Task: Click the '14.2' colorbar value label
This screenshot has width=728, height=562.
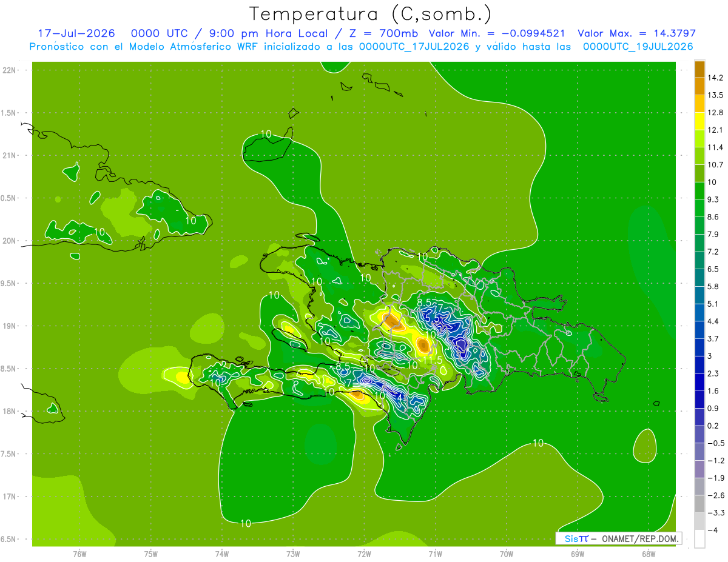Action: click(x=716, y=78)
